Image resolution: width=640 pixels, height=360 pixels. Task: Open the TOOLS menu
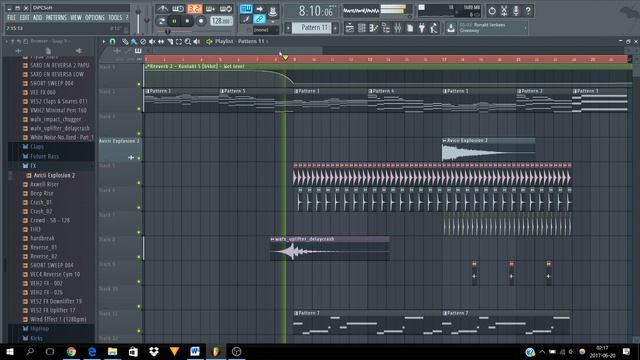pos(115,18)
